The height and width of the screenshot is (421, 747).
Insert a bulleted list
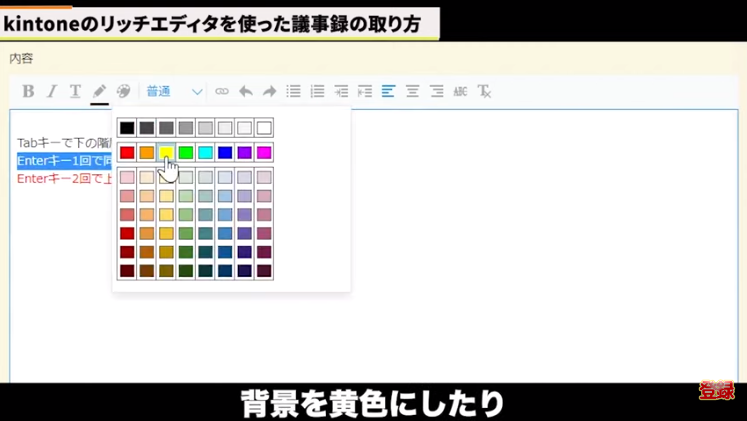click(x=293, y=91)
